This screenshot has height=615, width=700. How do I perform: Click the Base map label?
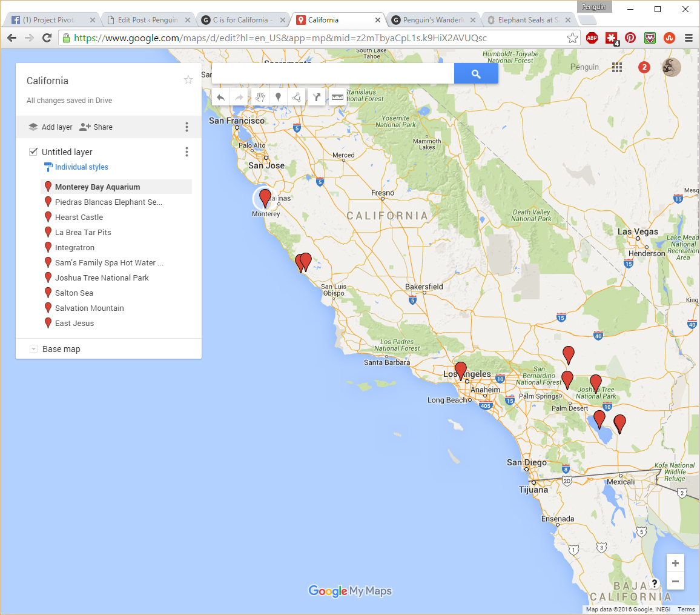(61, 349)
